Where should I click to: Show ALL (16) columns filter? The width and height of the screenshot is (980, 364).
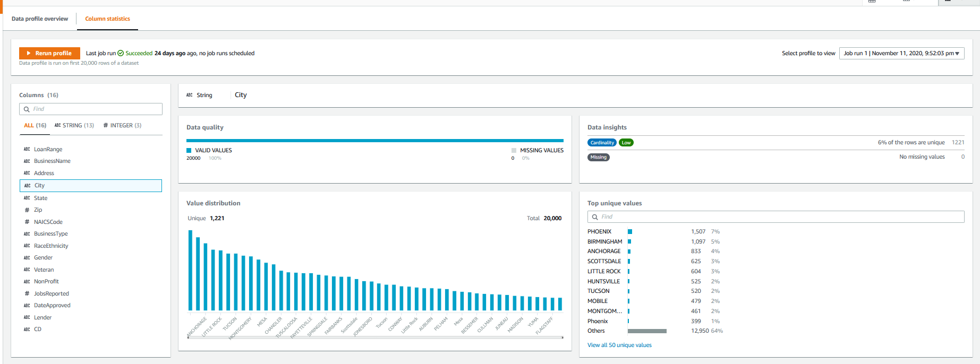[35, 126]
